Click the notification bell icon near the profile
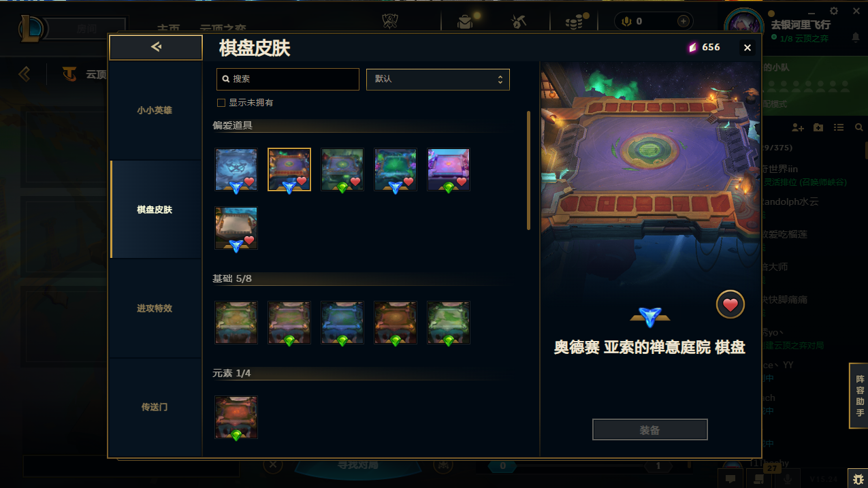The width and height of the screenshot is (868, 488). coord(855,37)
